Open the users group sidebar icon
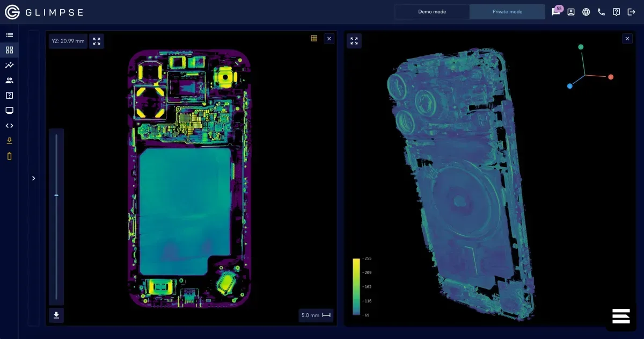The height and width of the screenshot is (339, 644). pyautogui.click(x=9, y=80)
